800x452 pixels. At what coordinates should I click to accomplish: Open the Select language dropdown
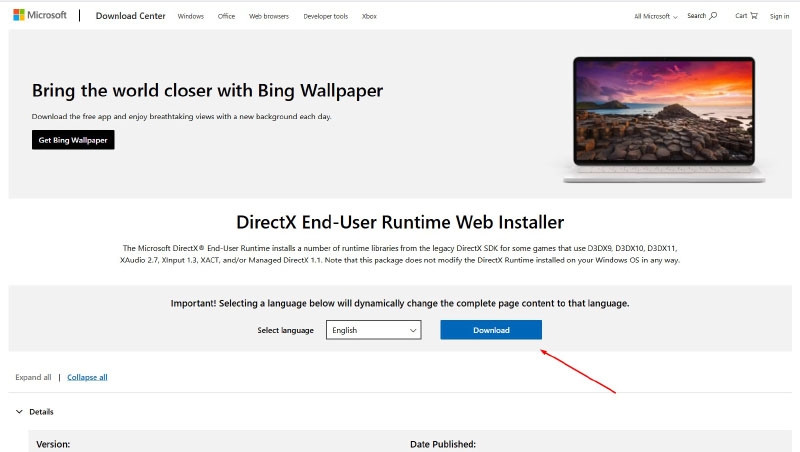click(373, 330)
